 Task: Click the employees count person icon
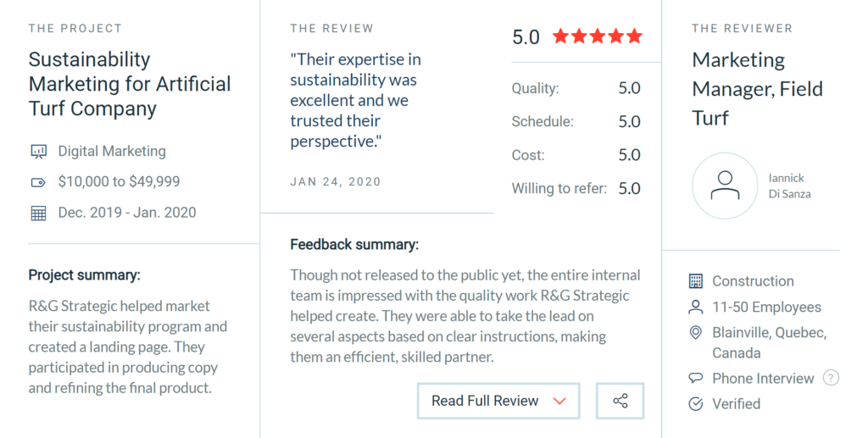coord(696,307)
